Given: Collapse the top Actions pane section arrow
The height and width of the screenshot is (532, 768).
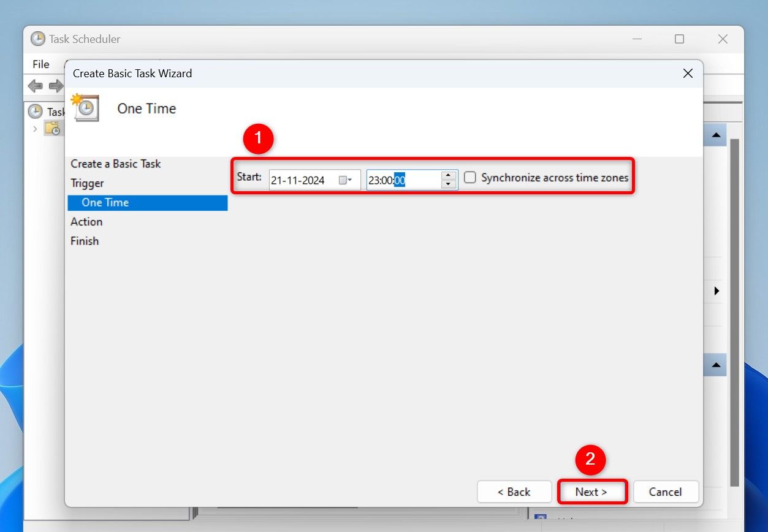Looking at the screenshot, I should coord(716,135).
